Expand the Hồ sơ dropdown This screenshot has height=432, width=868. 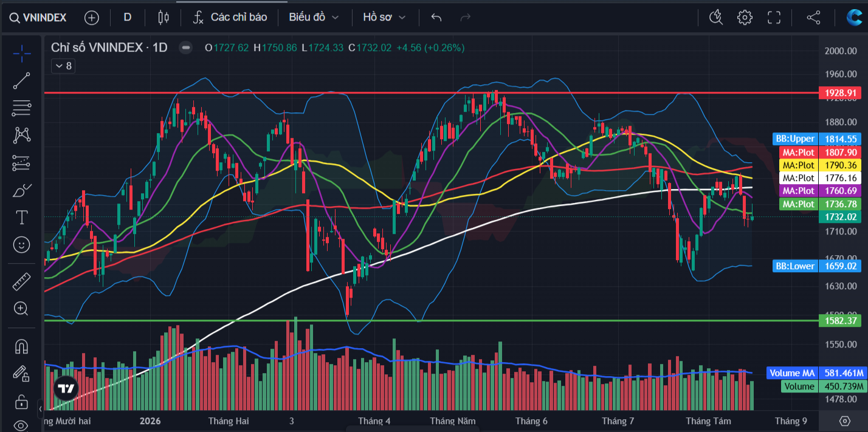(x=384, y=17)
